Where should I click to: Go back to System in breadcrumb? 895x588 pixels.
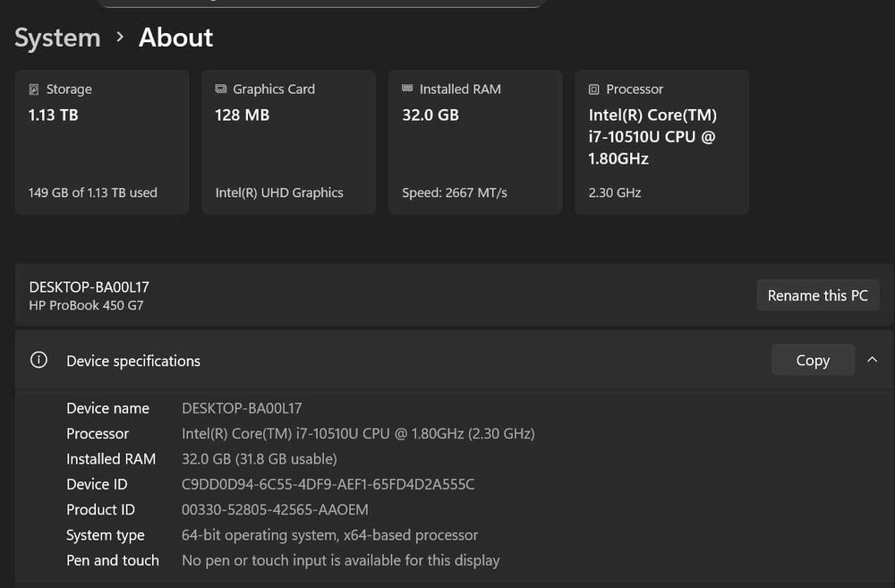(57, 38)
